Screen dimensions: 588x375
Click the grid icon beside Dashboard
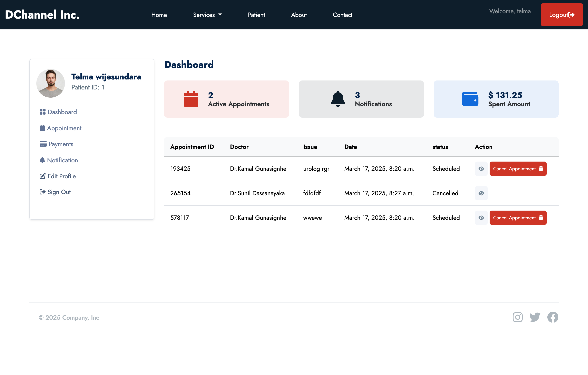43,112
